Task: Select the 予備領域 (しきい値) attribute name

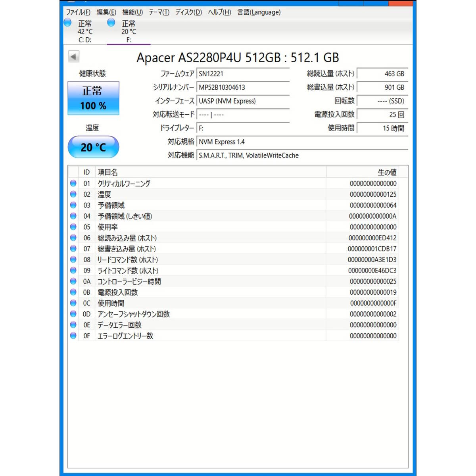Action: [125, 216]
